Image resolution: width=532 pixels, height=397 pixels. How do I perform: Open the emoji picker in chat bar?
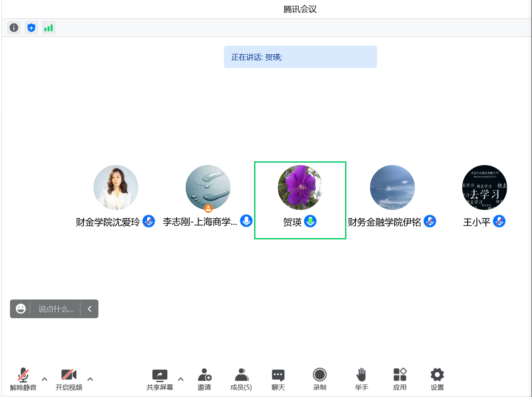(21, 309)
